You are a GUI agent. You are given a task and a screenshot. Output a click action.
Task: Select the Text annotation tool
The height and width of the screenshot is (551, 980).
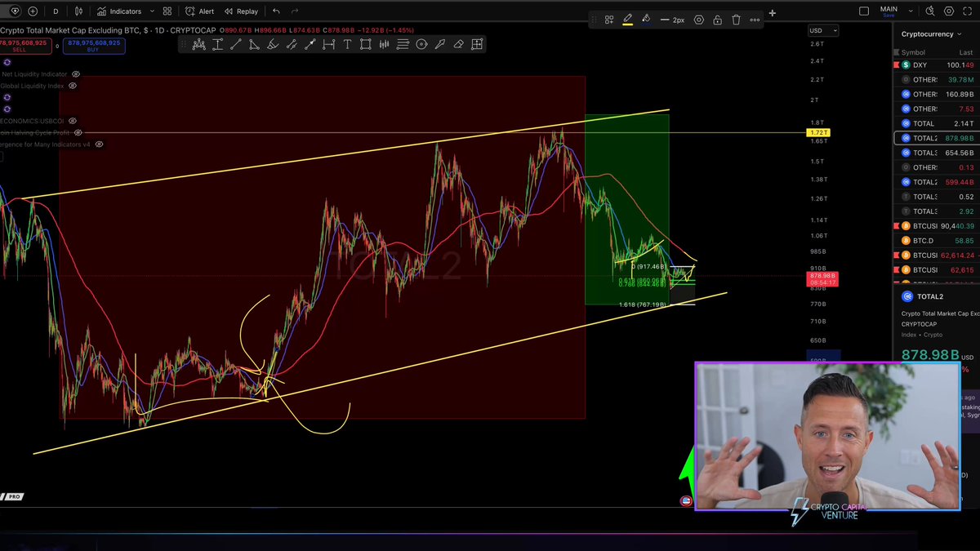[348, 44]
